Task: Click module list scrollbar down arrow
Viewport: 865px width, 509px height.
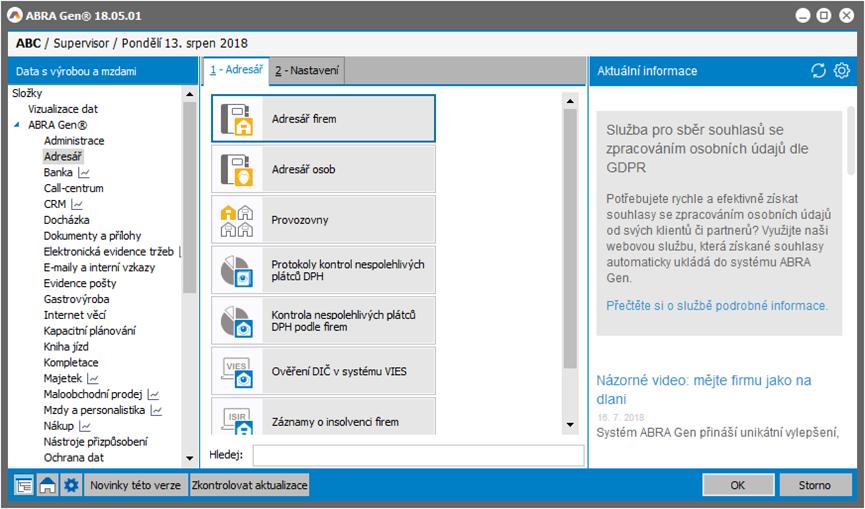Action: pyautogui.click(x=570, y=425)
